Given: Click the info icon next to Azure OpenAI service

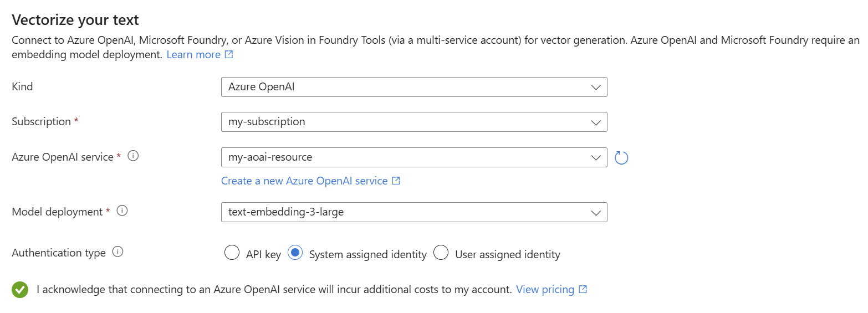Looking at the screenshot, I should coord(133,156).
